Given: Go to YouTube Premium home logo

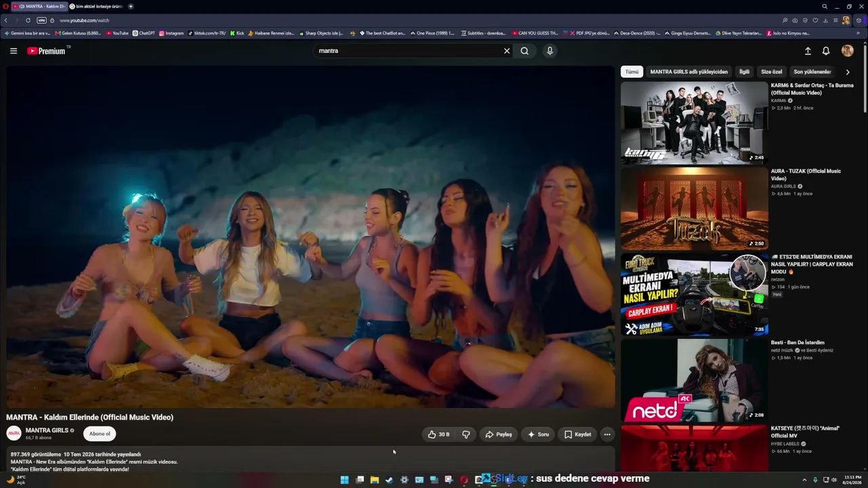Looking at the screenshot, I should coord(48,51).
